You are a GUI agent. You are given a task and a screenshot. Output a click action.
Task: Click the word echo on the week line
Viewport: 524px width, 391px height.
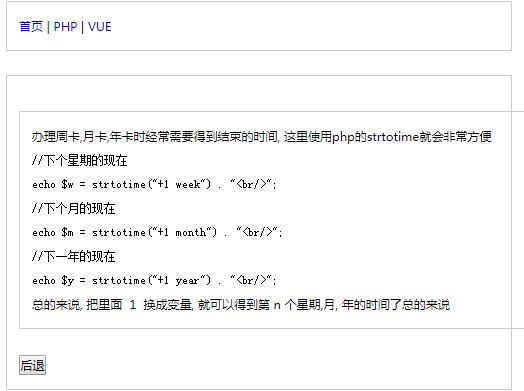[x=44, y=184]
